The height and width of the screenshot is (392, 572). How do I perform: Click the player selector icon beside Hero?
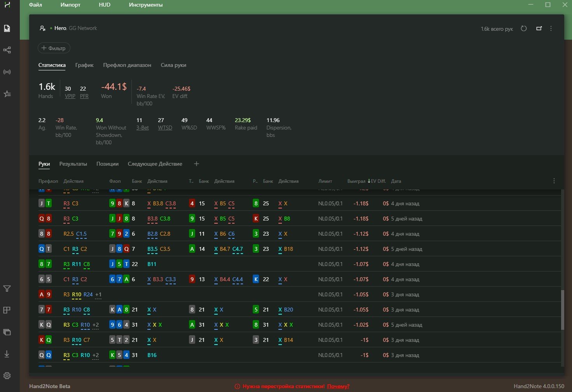pos(42,28)
